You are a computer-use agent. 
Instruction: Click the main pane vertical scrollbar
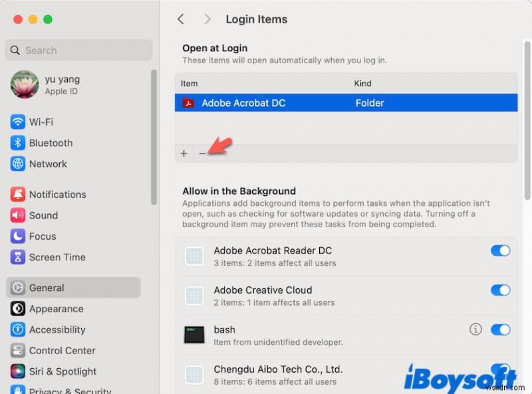527,120
